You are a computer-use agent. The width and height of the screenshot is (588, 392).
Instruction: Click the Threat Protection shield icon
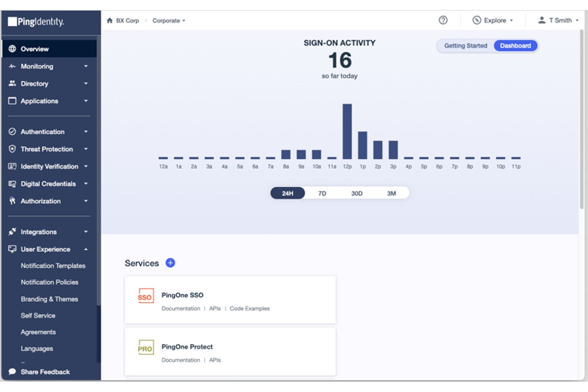point(12,149)
